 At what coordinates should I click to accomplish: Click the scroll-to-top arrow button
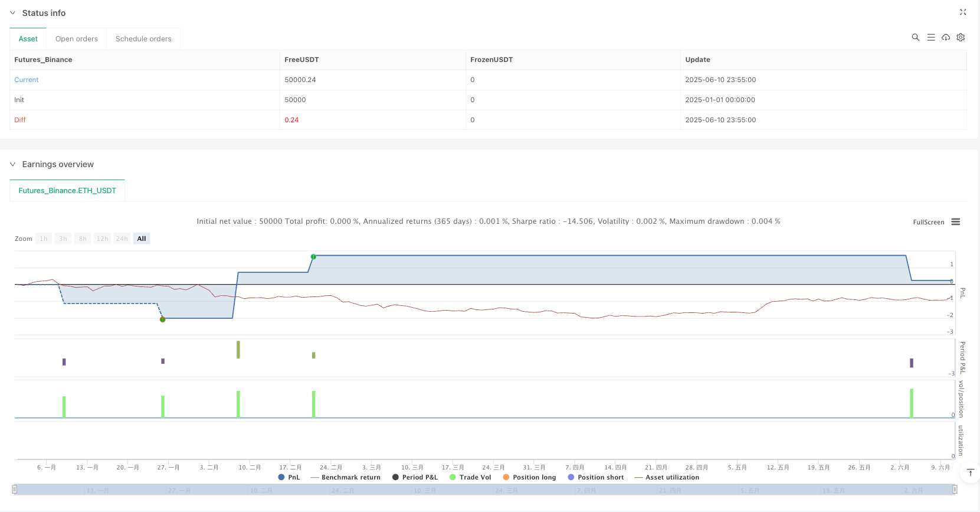(971, 472)
